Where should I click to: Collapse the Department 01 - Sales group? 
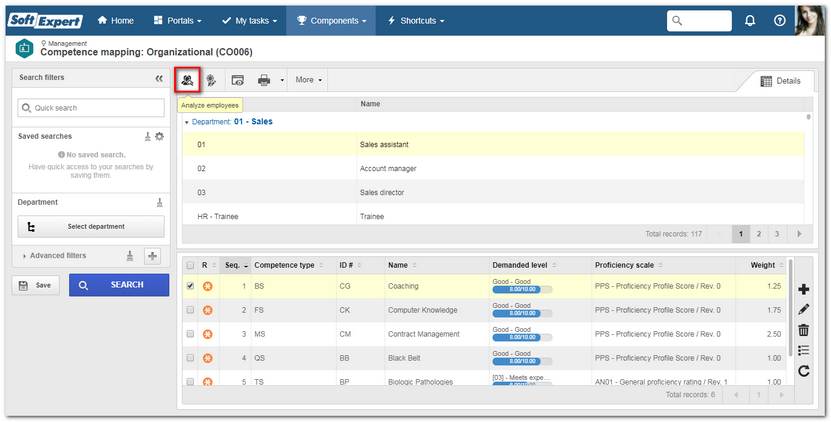(187, 122)
